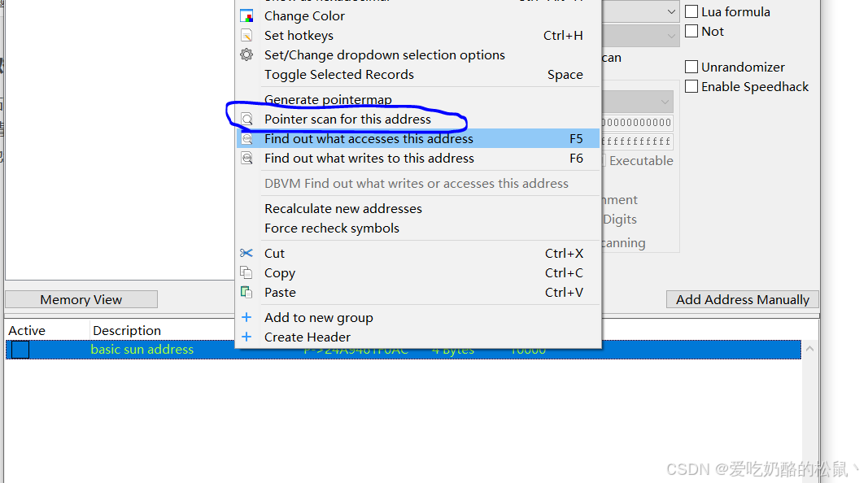Click the icon beside Find out what accesses
Image resolution: width=868 pixels, height=483 pixels.
pos(246,138)
